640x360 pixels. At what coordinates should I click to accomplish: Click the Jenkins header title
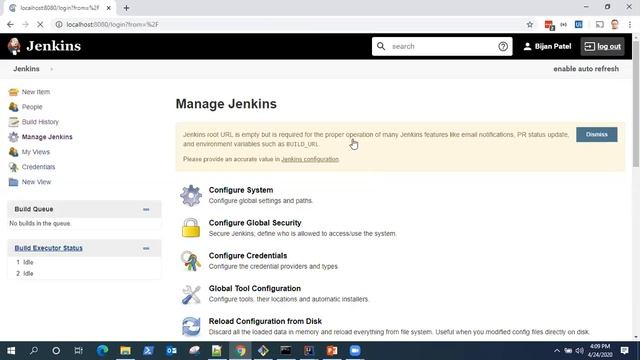53,46
